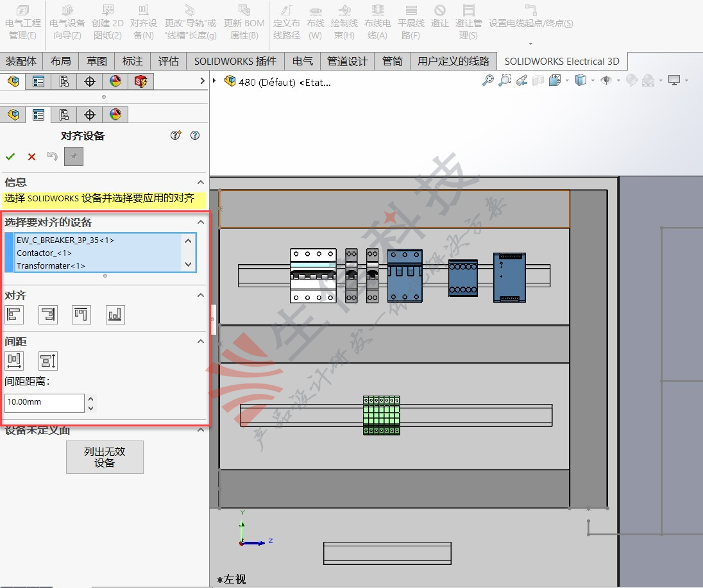Image resolution: width=703 pixels, height=588 pixels.
Task: Click the Route Wires (布线) tool
Action: click(315, 22)
